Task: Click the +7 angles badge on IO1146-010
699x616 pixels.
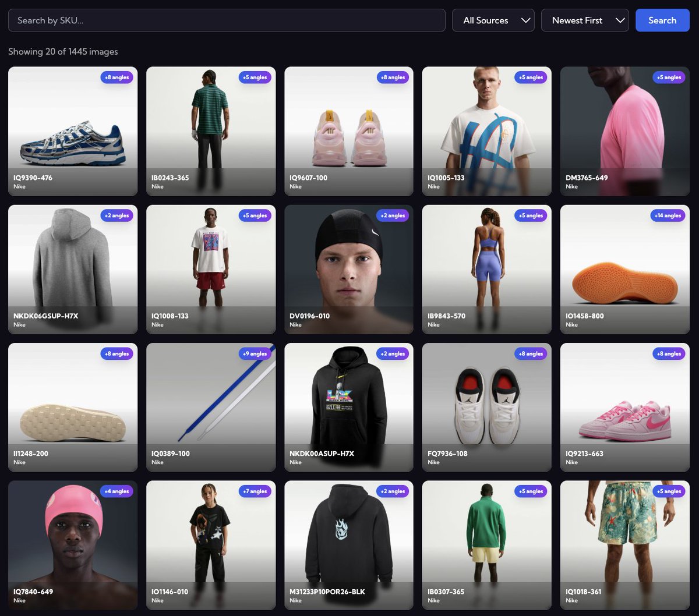Action: tap(255, 491)
